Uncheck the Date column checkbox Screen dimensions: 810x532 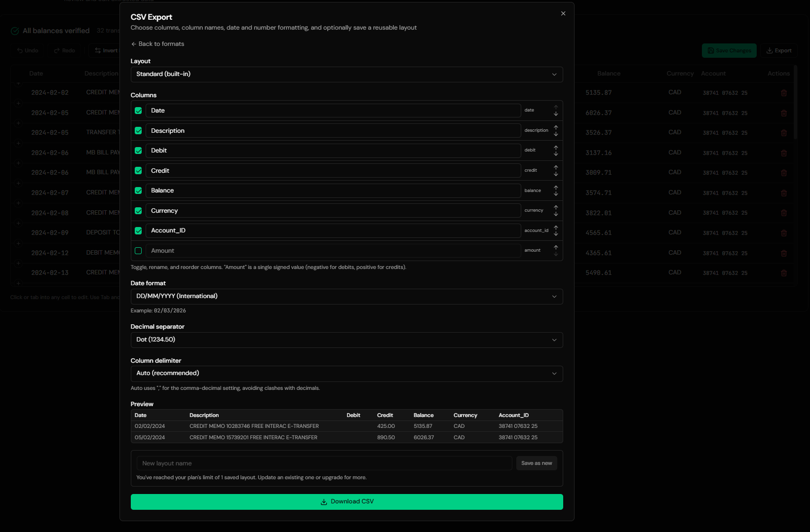(138, 111)
